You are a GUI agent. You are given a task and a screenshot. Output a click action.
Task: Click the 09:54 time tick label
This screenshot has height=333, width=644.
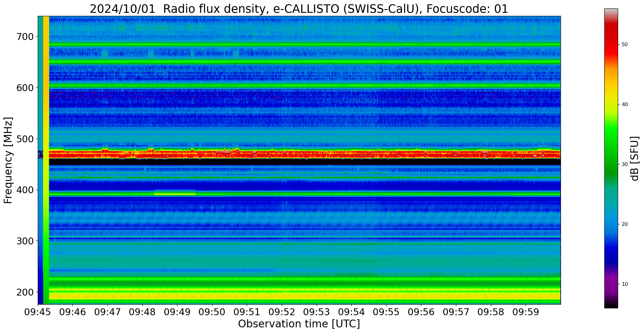pos(352,312)
